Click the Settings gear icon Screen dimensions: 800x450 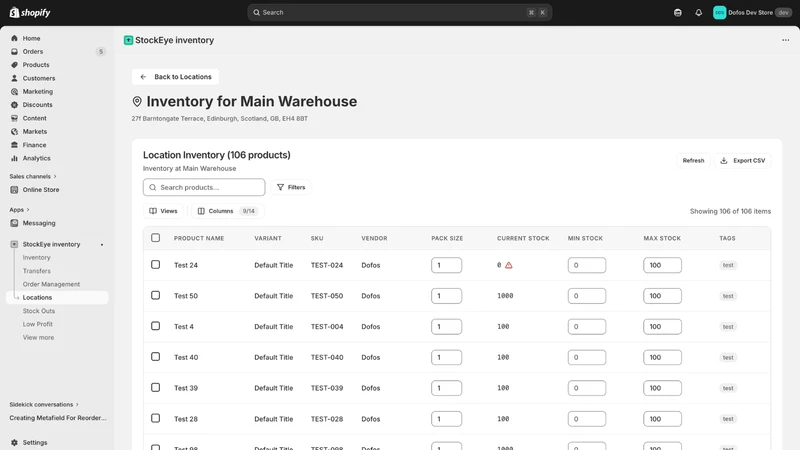click(14, 442)
